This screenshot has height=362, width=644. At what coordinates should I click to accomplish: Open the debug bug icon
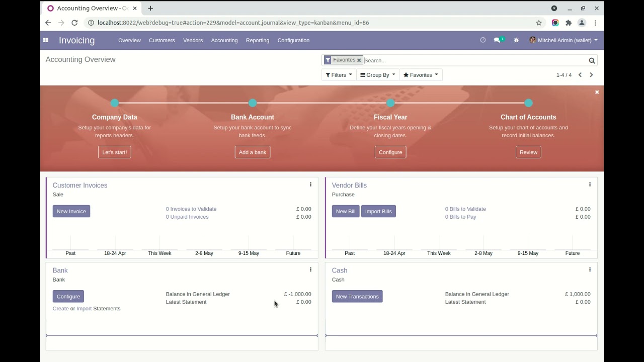coord(516,40)
